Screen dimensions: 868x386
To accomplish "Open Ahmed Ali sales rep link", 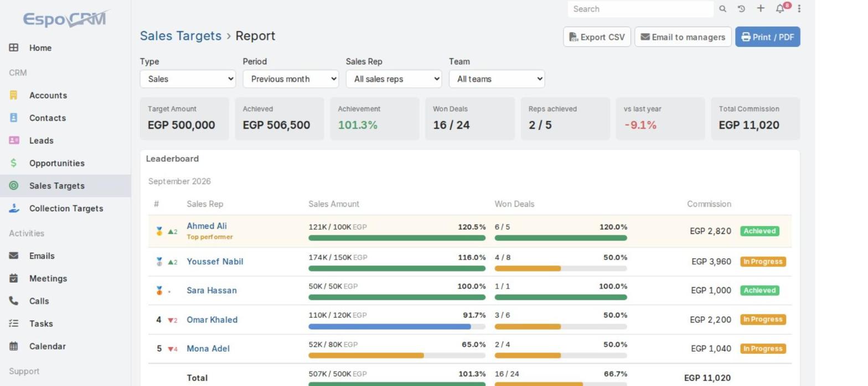I will pyautogui.click(x=206, y=226).
